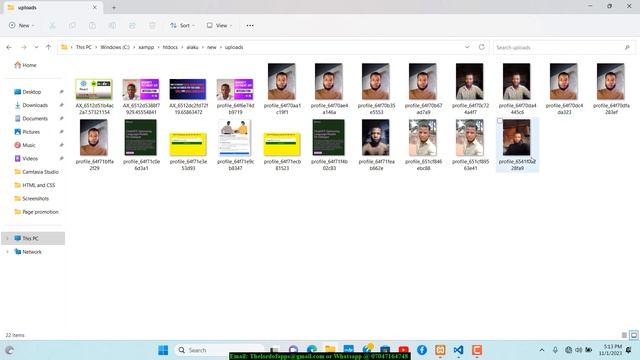Open Downloads in the navigation pane

tap(31, 105)
